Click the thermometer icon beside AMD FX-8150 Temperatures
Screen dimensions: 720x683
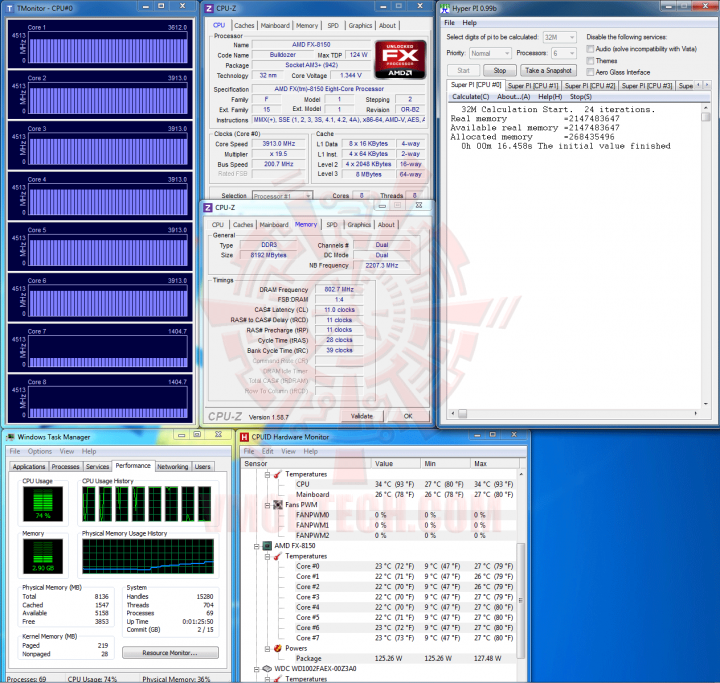277,556
